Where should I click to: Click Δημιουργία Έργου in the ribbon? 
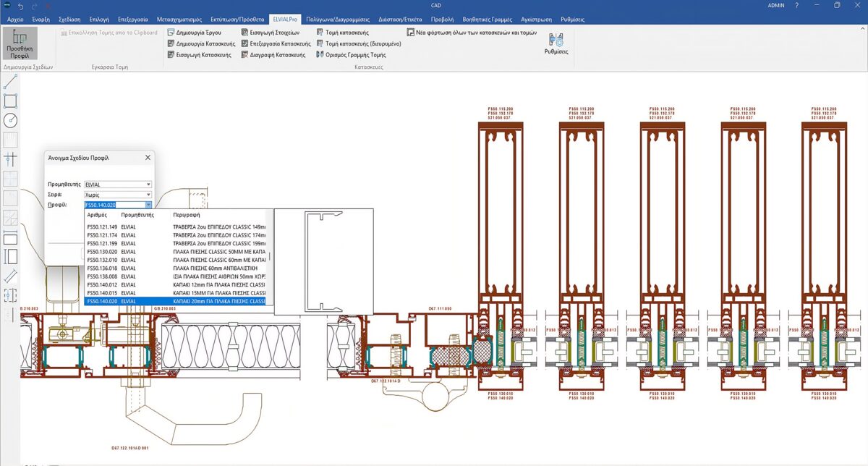click(x=194, y=33)
